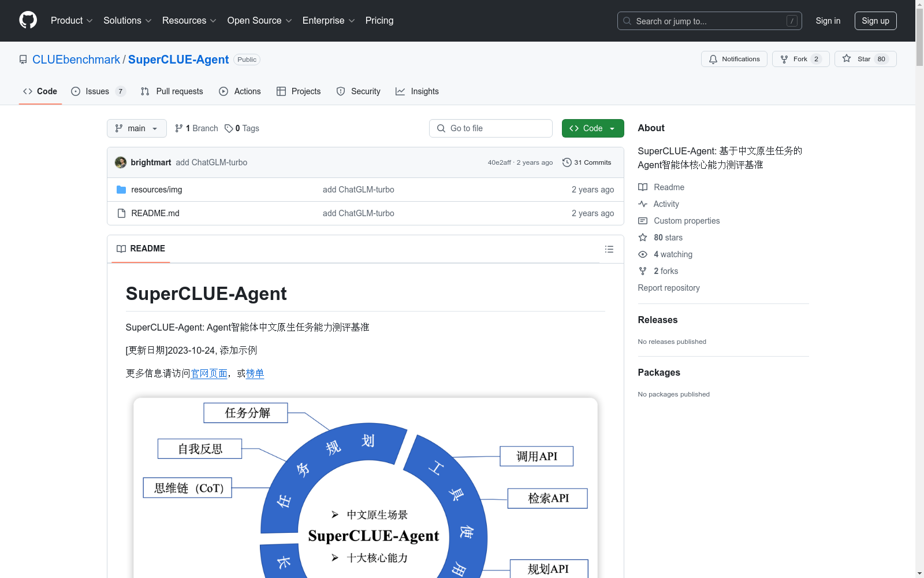Open the README.md file

click(155, 213)
